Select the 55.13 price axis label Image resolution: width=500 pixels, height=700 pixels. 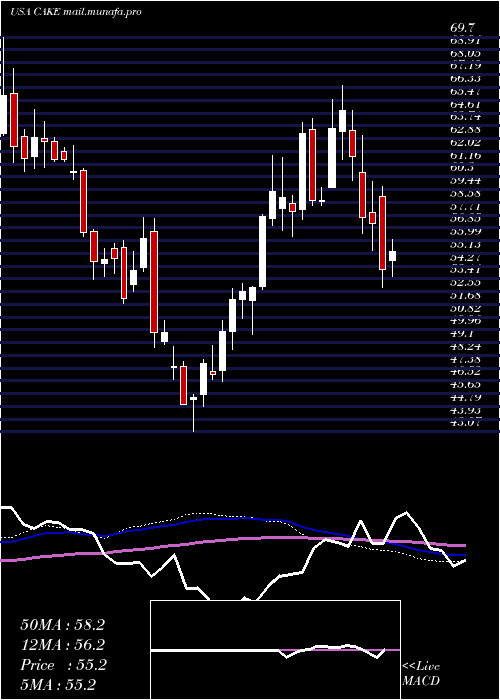click(x=465, y=245)
